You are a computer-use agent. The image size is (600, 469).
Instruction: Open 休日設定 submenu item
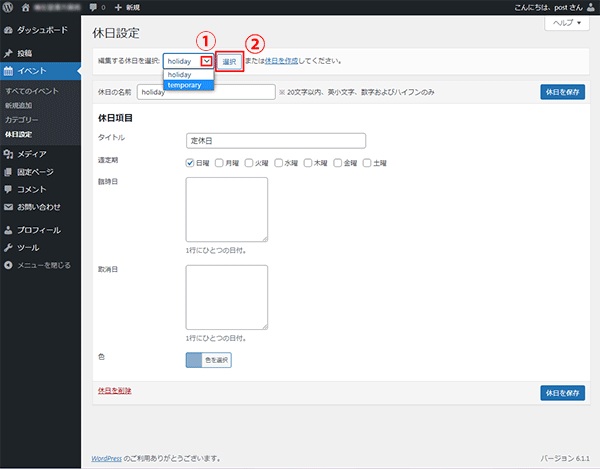(x=18, y=134)
